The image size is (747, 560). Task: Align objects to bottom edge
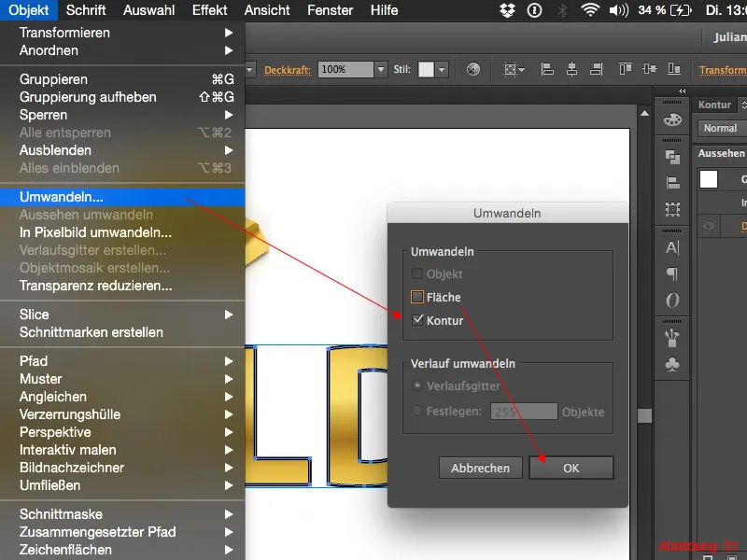click(x=673, y=69)
